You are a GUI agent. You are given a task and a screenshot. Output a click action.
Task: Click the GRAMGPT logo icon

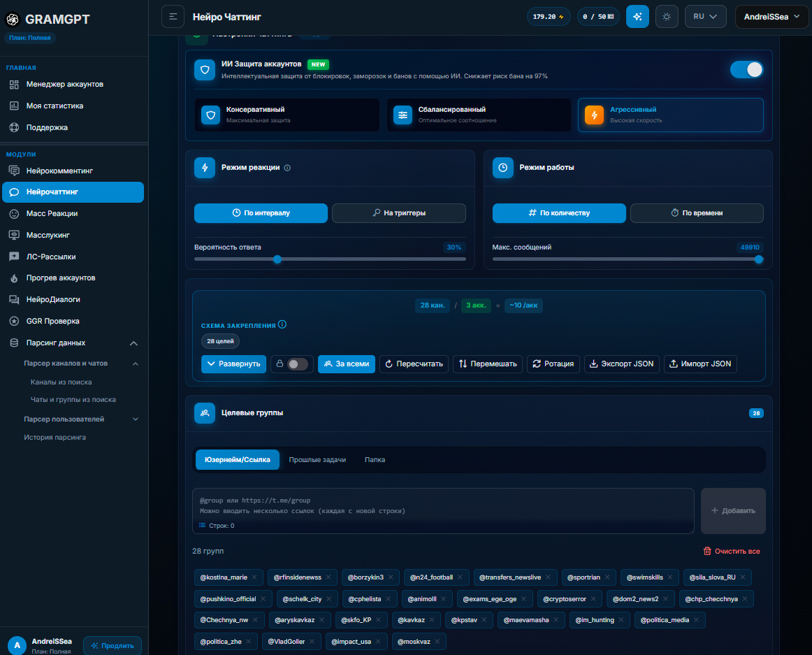pos(13,19)
